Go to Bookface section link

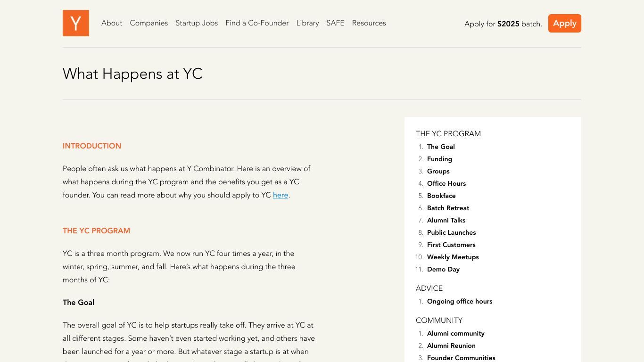(441, 196)
